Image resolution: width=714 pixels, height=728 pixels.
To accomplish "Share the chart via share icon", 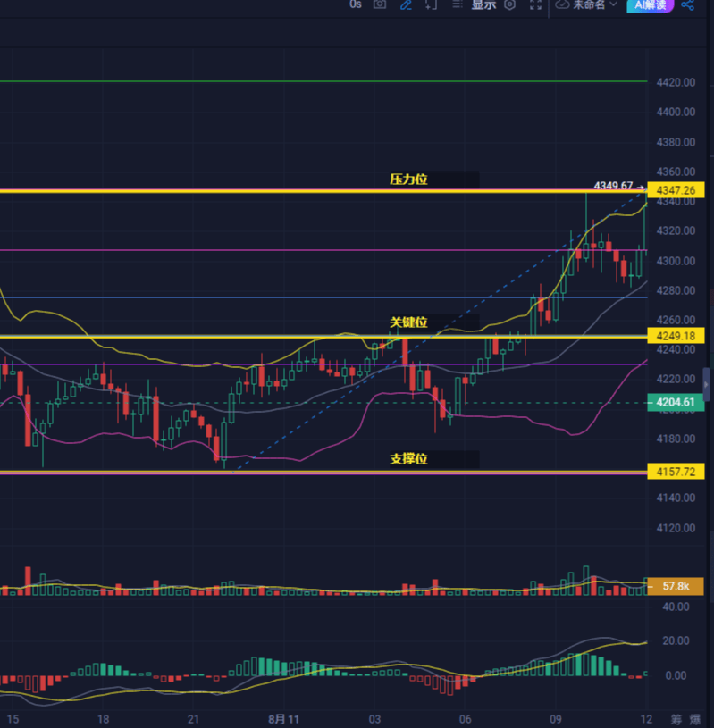I will (687, 5).
